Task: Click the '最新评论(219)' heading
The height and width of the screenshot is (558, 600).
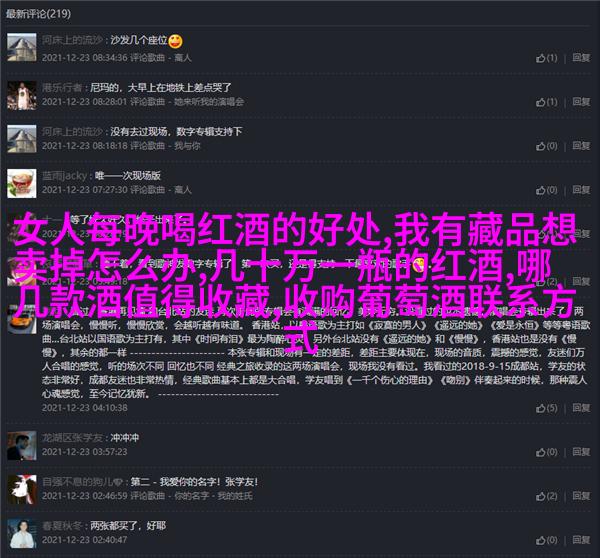Action: click(x=38, y=14)
